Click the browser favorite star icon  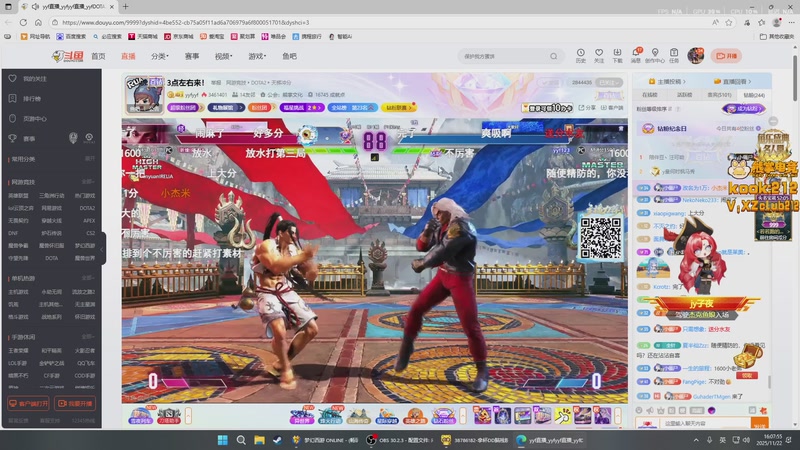pos(729,22)
